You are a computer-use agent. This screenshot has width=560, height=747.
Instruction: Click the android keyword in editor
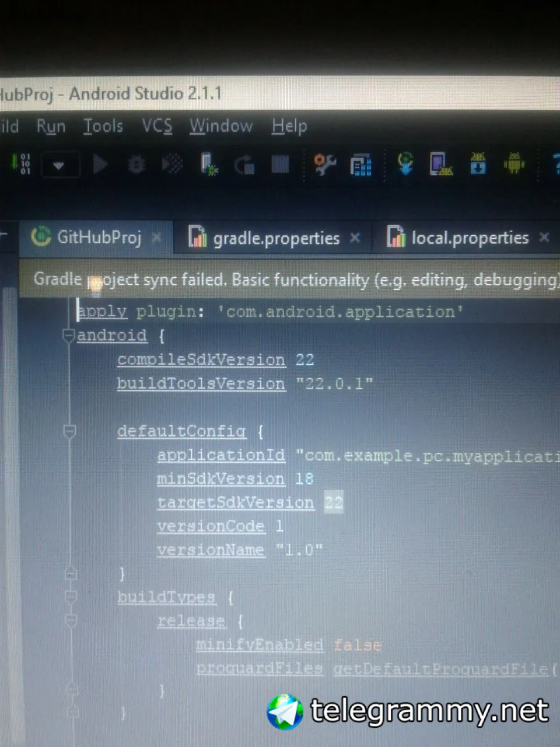(x=112, y=336)
